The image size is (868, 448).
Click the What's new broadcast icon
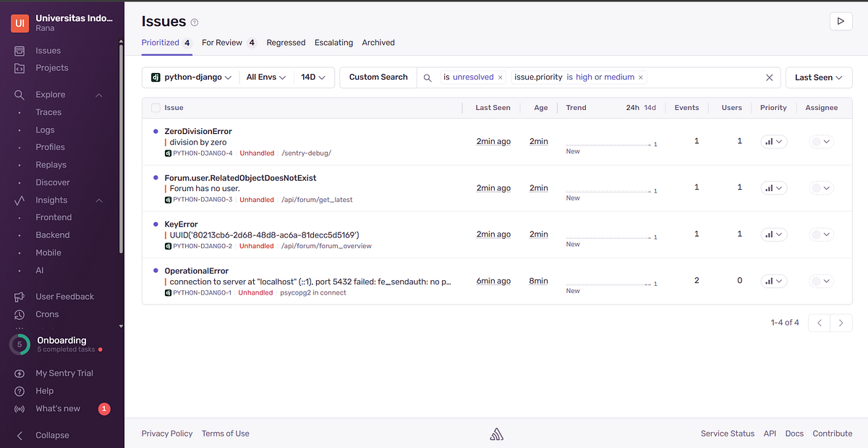pyautogui.click(x=20, y=408)
